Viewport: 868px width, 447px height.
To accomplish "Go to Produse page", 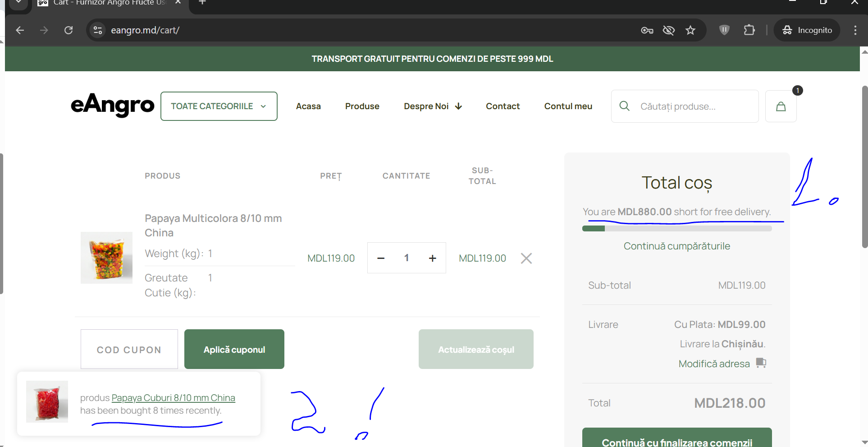I will pos(362,106).
